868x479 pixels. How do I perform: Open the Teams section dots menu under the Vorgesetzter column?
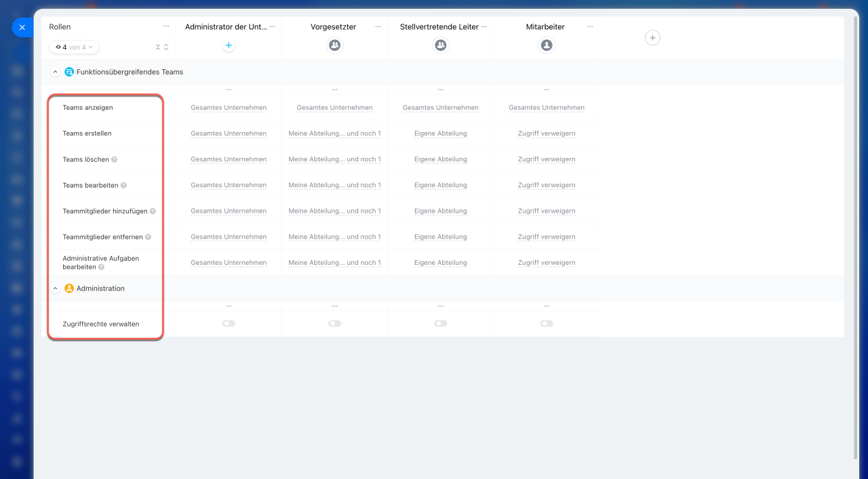coord(334,89)
